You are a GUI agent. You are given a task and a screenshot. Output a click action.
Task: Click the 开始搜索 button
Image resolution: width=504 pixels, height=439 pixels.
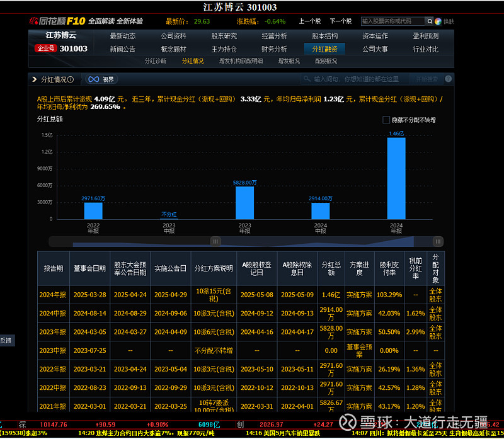(x=427, y=79)
